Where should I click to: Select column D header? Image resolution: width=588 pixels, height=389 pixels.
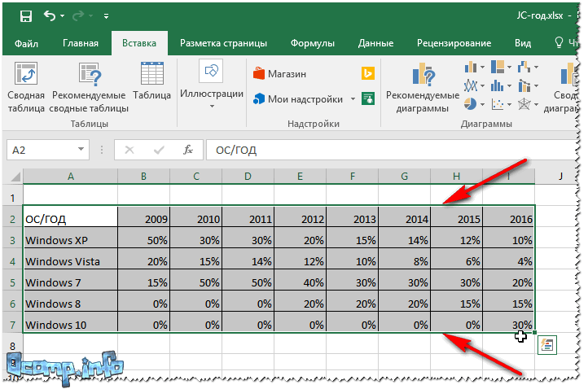(248, 176)
